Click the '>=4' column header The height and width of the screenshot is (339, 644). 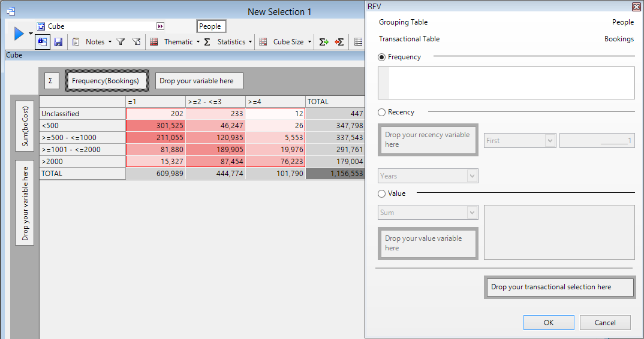(x=276, y=102)
